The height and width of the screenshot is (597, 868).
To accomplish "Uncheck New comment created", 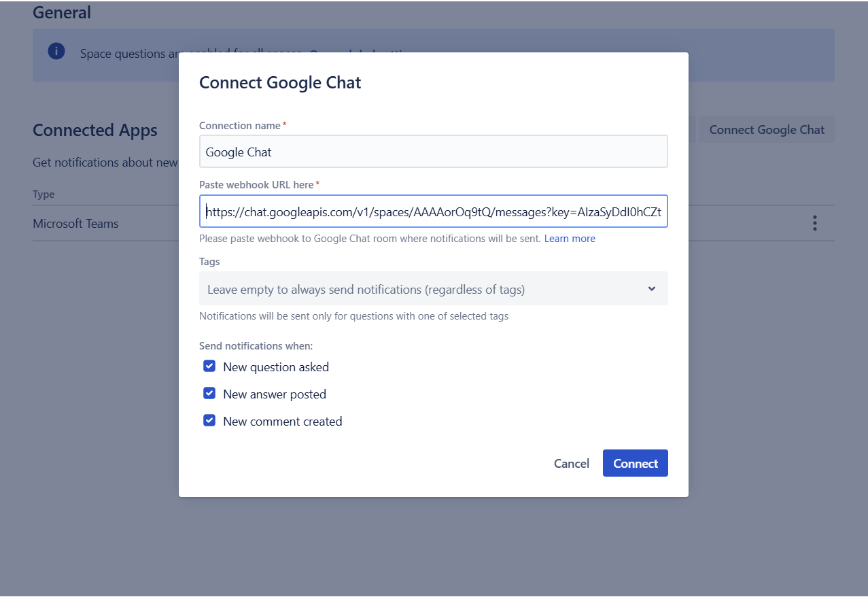I will (x=209, y=420).
